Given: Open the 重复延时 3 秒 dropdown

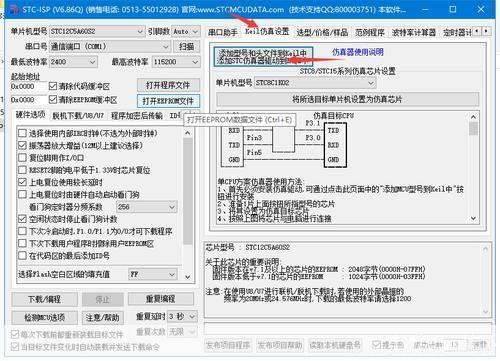Looking at the screenshot, I should [x=182, y=316].
